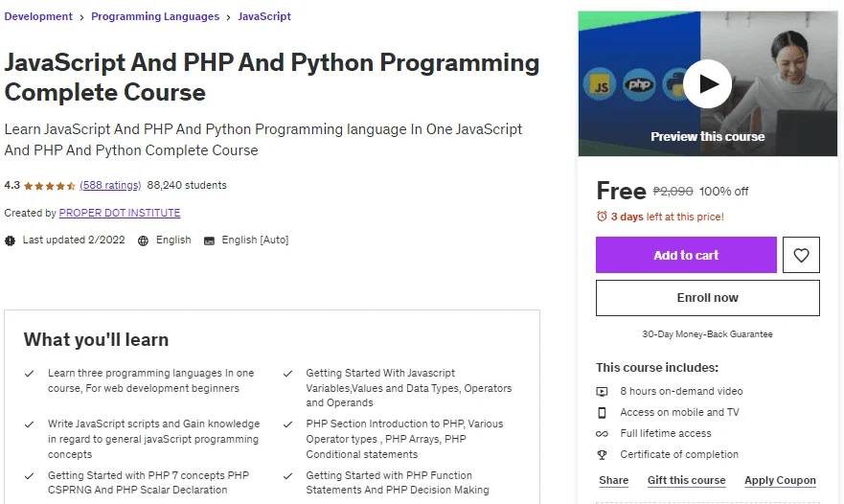Click breadcrumb chevron after Programming Languages
Image resolution: width=844 pixels, height=504 pixels.
[x=229, y=17]
